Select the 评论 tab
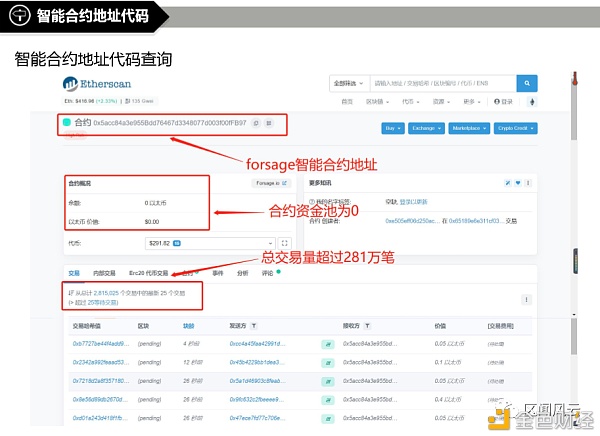The height and width of the screenshot is (436, 600). pos(267,273)
